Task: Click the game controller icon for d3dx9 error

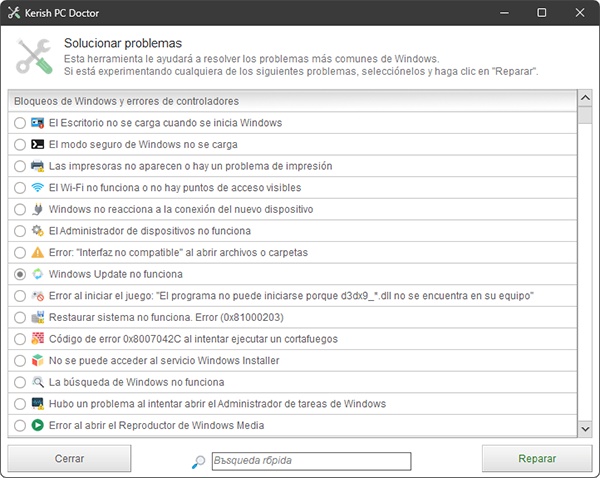Action: 38,296
